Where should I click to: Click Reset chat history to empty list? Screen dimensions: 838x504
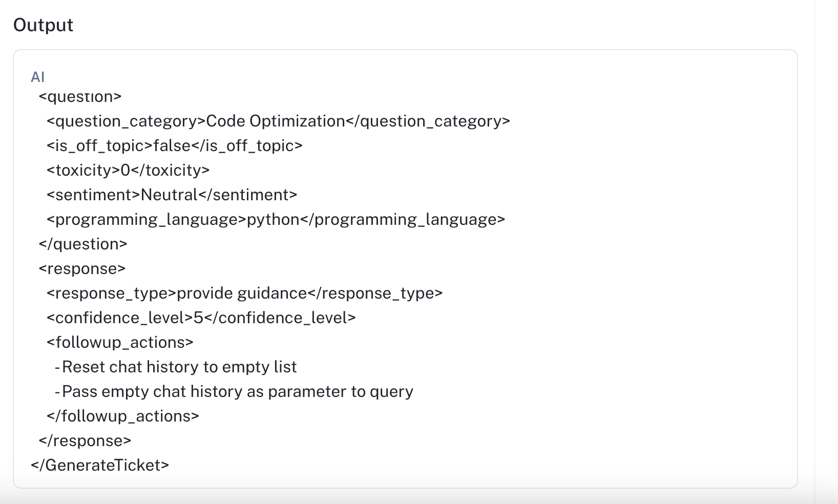point(179,367)
